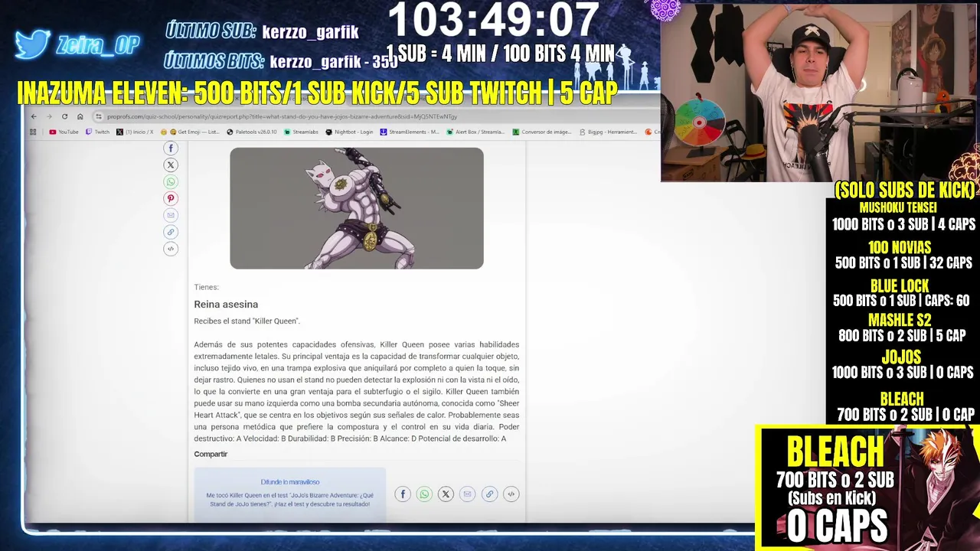Click the 'kerzzo_garfik' último sub name
The image size is (980, 551).
point(310,32)
